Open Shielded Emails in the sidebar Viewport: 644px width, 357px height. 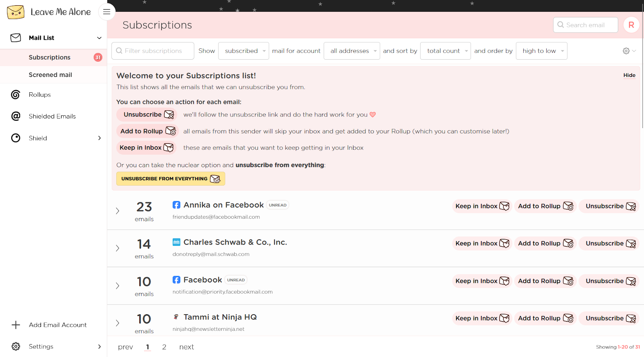click(x=52, y=116)
